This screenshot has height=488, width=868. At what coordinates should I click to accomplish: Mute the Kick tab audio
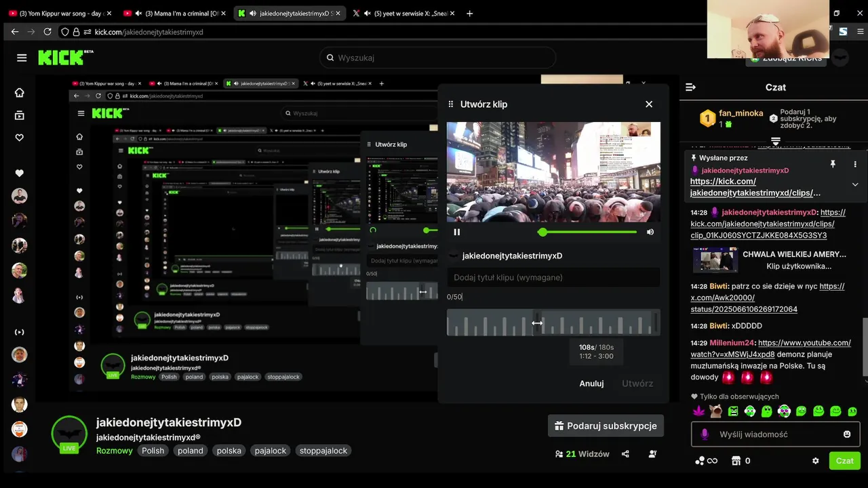(x=253, y=13)
